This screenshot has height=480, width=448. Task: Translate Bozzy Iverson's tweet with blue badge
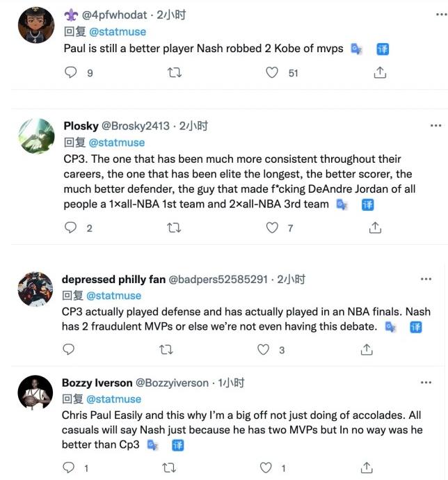(177, 445)
